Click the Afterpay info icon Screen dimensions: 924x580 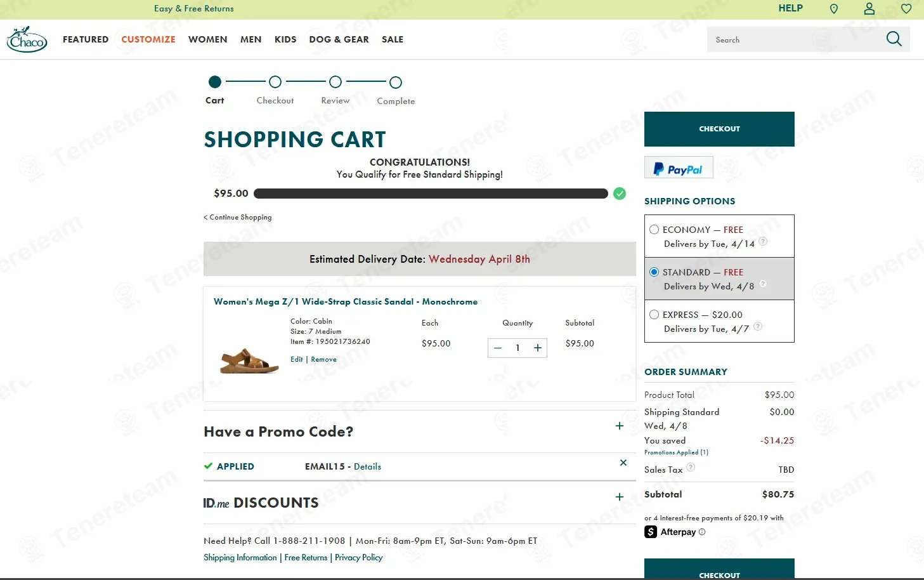click(x=702, y=532)
